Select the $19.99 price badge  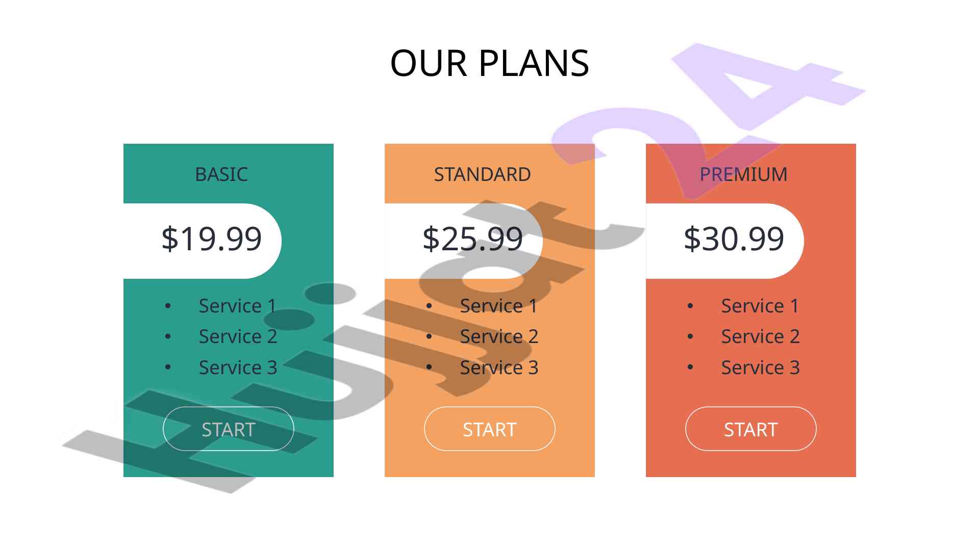203,241
